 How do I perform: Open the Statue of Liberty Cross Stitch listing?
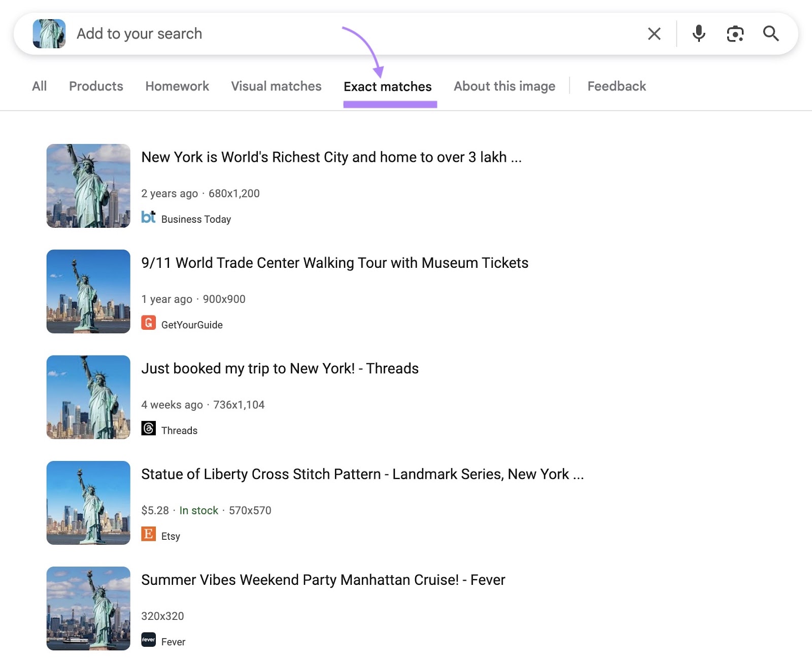coord(362,474)
